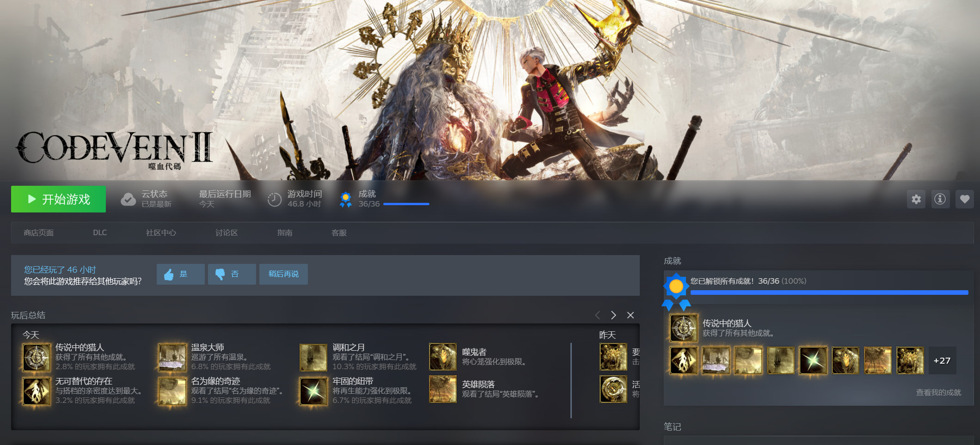Open the game info icon
Screen dimensions: 980x445
(940, 199)
